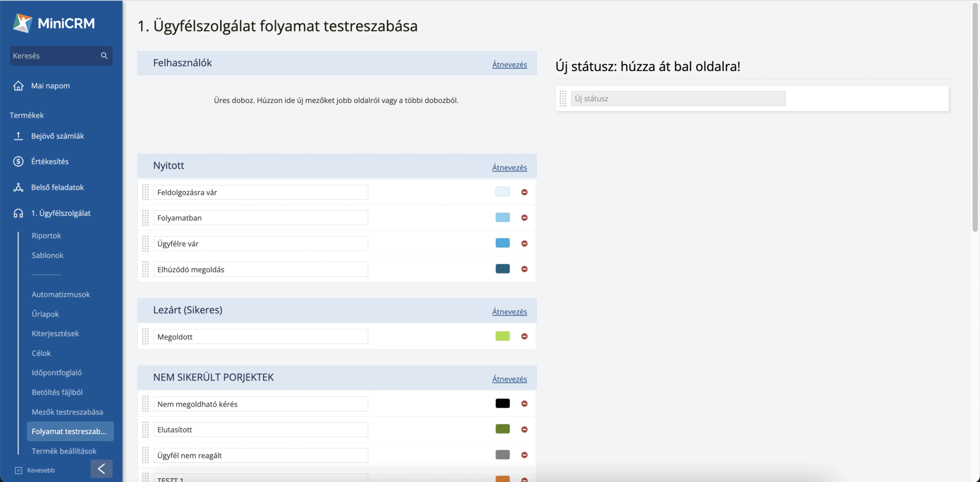Open Űrlapok submenu item
This screenshot has width=980, height=482.
(45, 314)
